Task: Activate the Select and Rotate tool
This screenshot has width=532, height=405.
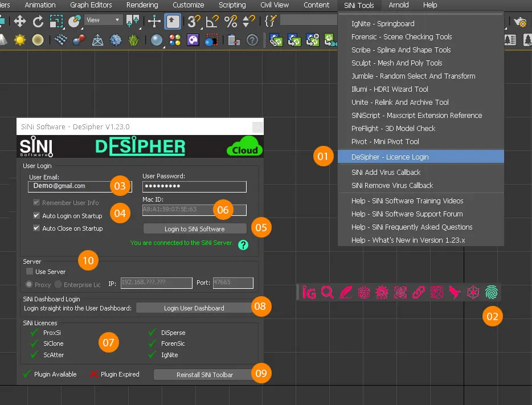Action: point(38,22)
